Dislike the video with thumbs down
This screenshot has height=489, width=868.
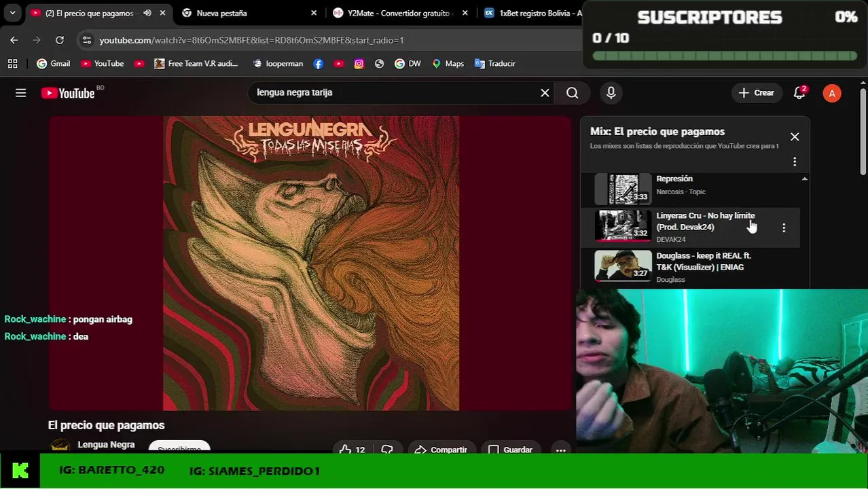(x=388, y=449)
